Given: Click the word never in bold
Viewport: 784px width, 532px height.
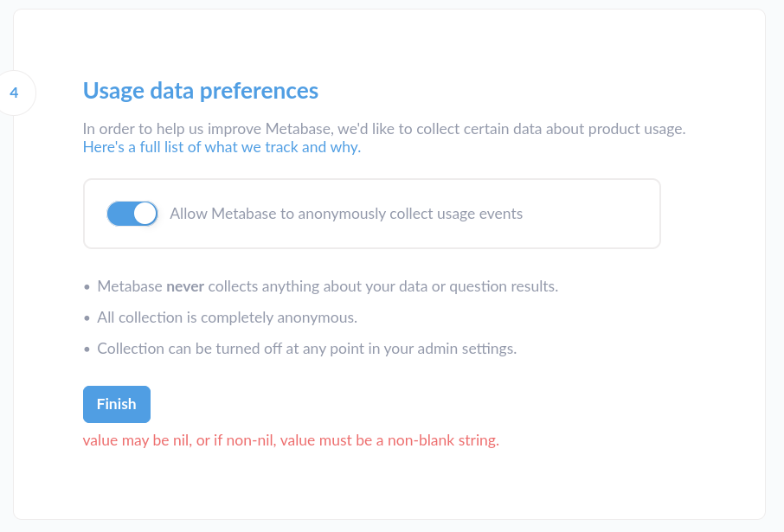Looking at the screenshot, I should point(185,285).
